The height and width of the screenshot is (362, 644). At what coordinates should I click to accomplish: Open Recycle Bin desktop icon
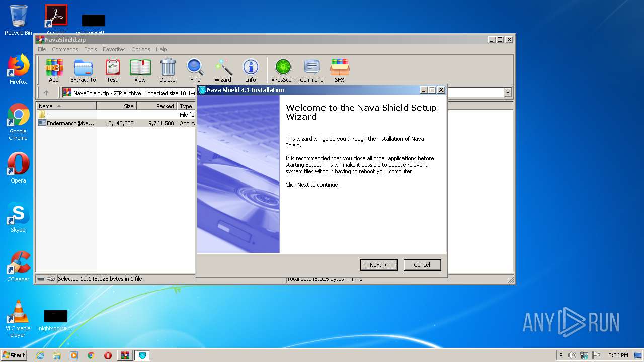[18, 20]
